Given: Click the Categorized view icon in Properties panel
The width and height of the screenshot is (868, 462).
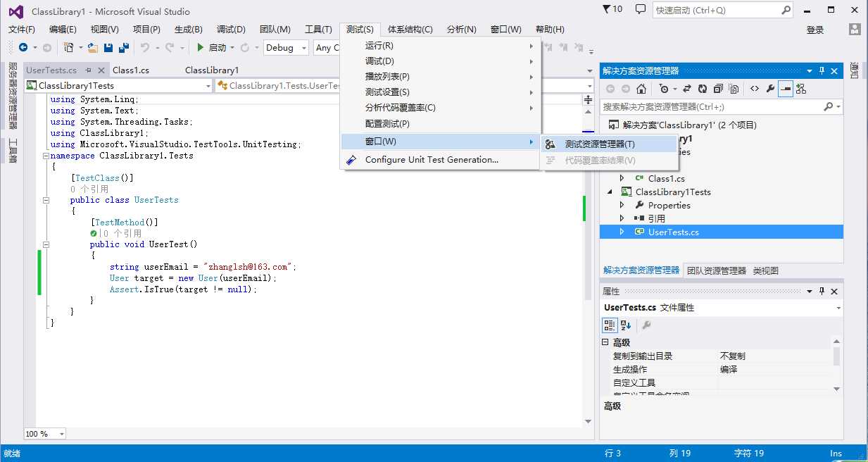Looking at the screenshot, I should coord(610,325).
